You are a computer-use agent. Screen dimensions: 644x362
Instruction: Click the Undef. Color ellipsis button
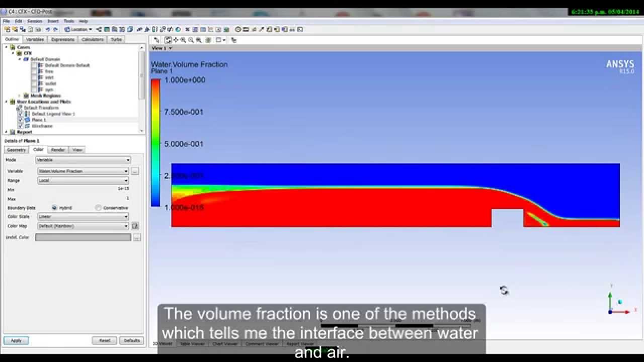coord(137,237)
